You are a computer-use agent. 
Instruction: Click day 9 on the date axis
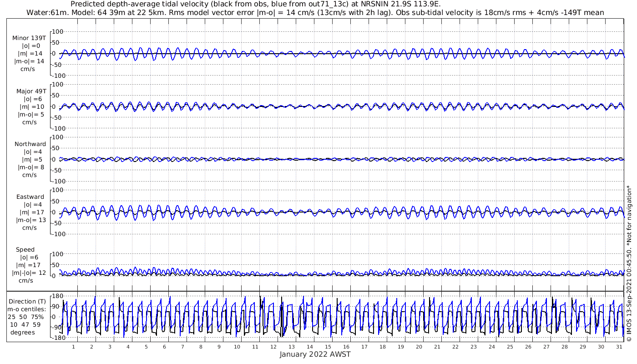click(x=219, y=347)
